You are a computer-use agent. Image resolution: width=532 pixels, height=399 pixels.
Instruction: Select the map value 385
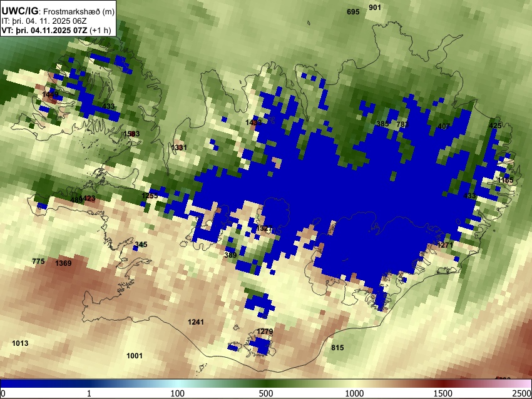pyautogui.click(x=382, y=124)
